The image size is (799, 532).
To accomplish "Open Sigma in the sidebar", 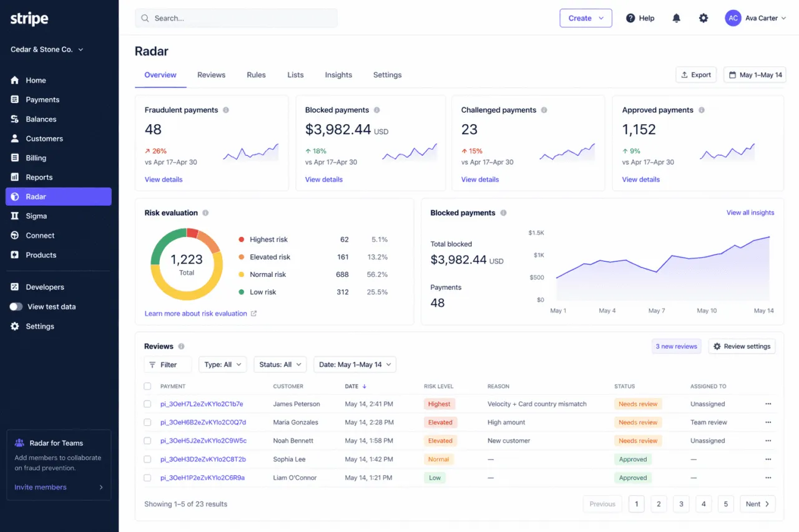I will (x=59, y=216).
